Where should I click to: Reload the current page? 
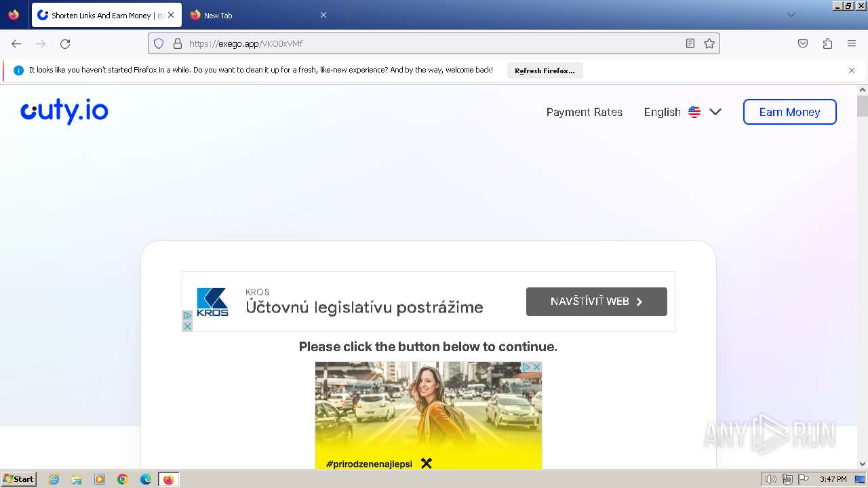click(x=65, y=43)
